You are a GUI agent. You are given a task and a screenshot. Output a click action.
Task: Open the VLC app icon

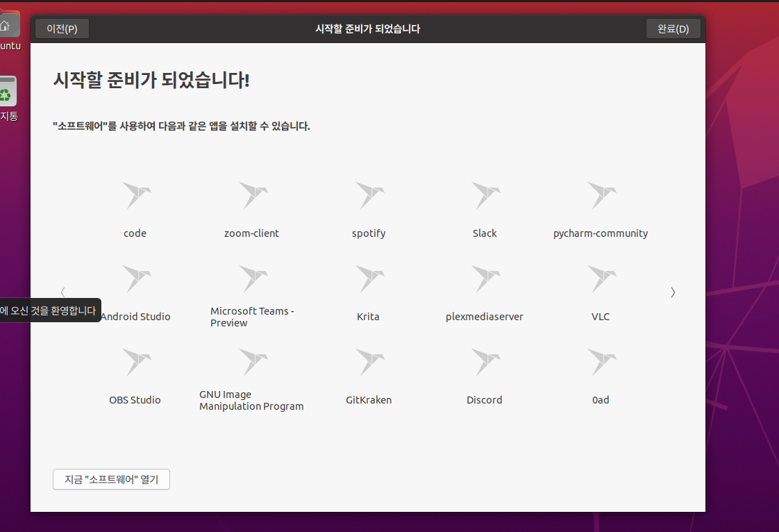(602, 279)
